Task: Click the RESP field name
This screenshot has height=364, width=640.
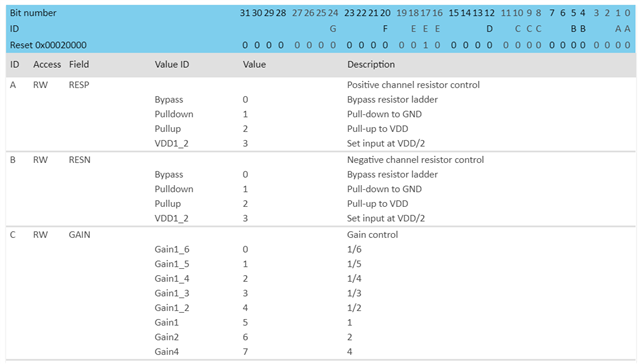Action: 79,85
